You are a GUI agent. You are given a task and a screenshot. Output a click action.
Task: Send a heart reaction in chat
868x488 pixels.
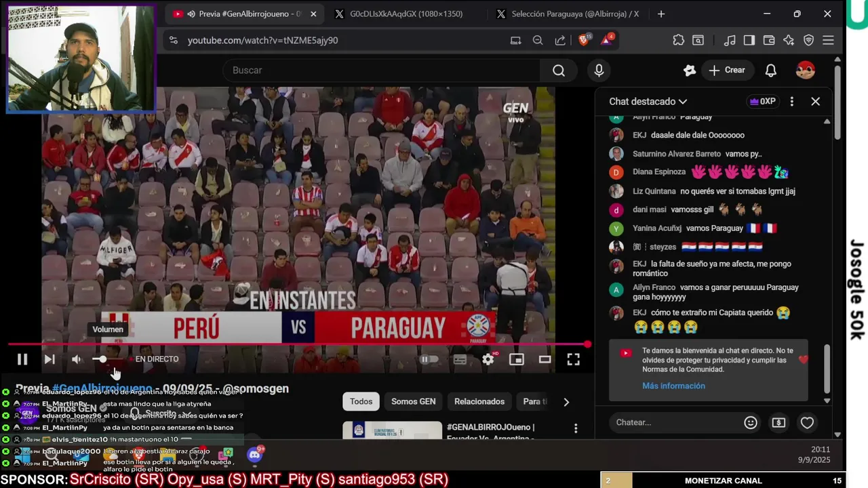point(807,422)
